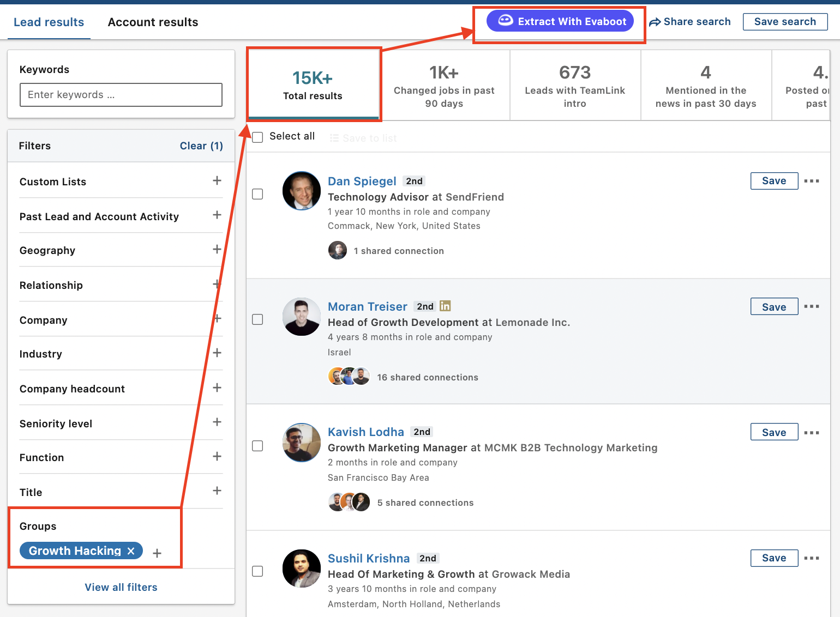
Task: Click MCMK B2B Technology Marketing company name
Action: (571, 447)
